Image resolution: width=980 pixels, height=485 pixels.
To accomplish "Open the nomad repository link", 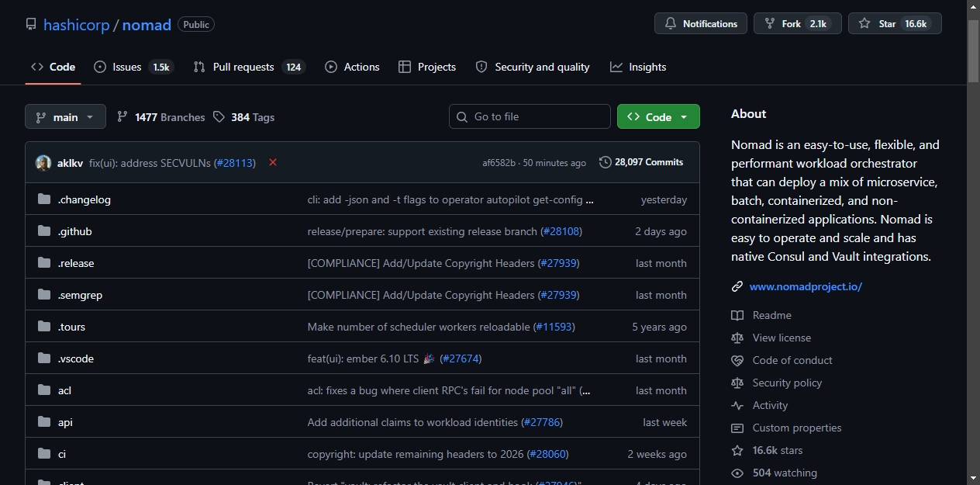I will [x=147, y=25].
